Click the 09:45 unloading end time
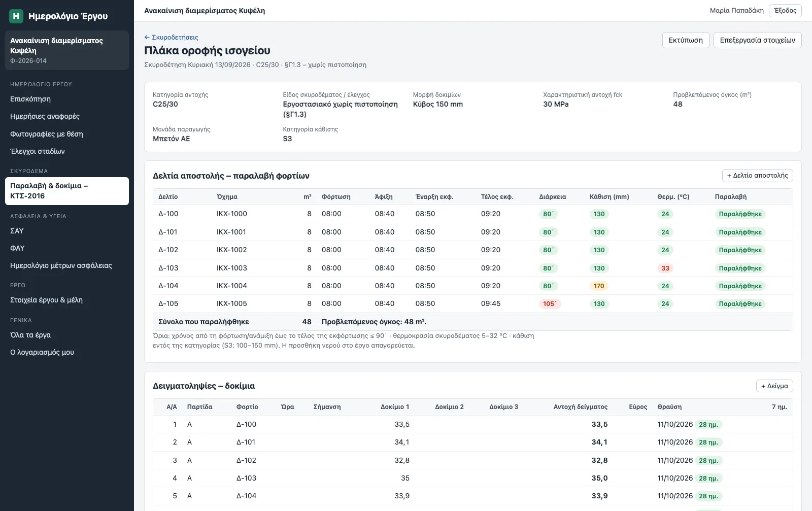The image size is (812, 511). coord(491,304)
